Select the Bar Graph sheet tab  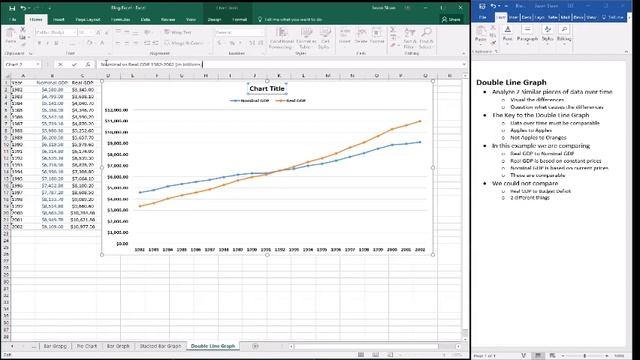pos(118,346)
